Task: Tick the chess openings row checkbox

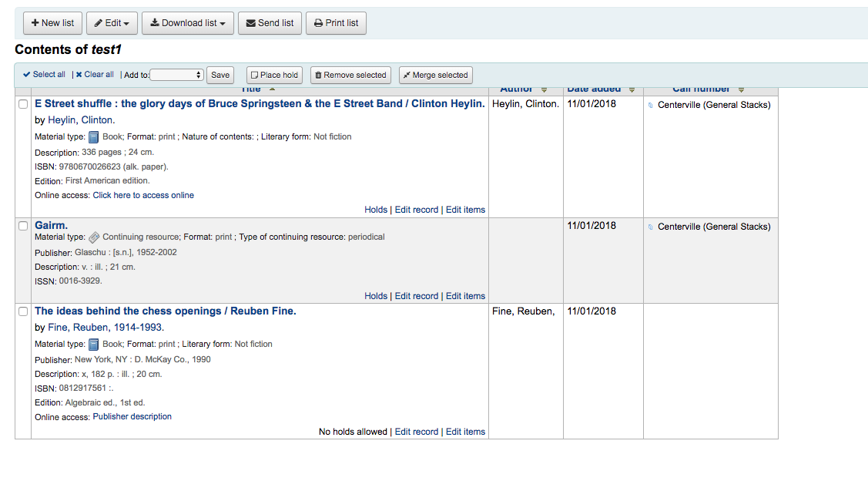Action: coord(23,311)
